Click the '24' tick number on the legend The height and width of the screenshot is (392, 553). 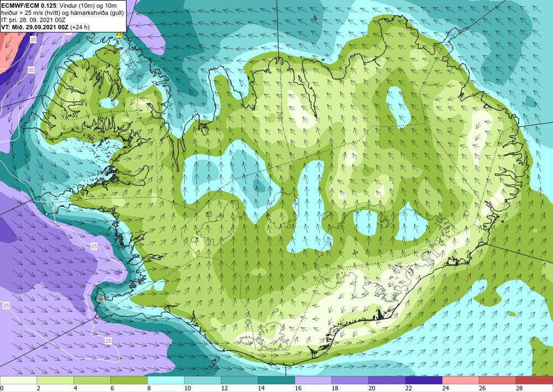[445, 388]
